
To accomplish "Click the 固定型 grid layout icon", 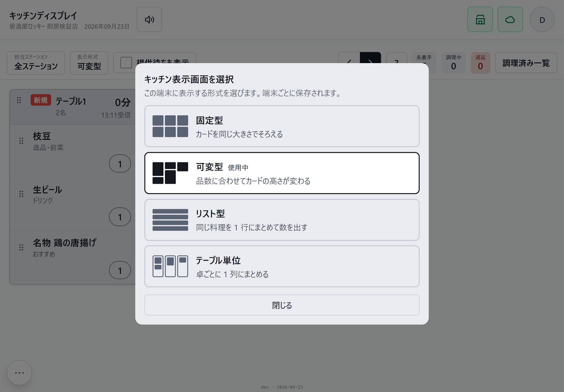I will [x=170, y=126].
